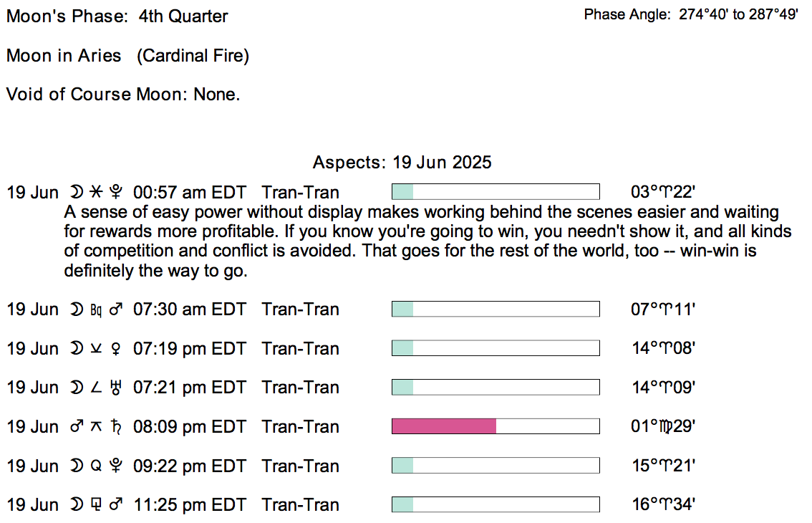Click the Phase Angle value text

738,15
